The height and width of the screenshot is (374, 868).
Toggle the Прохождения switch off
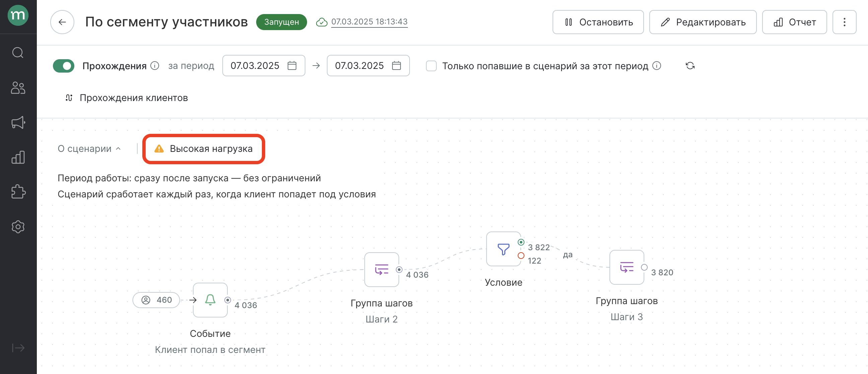pos(64,66)
